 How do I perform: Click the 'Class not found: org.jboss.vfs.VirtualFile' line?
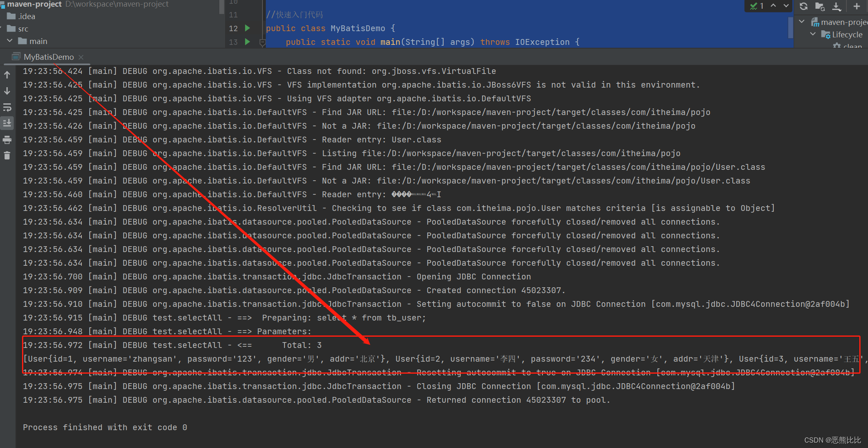pos(259,71)
